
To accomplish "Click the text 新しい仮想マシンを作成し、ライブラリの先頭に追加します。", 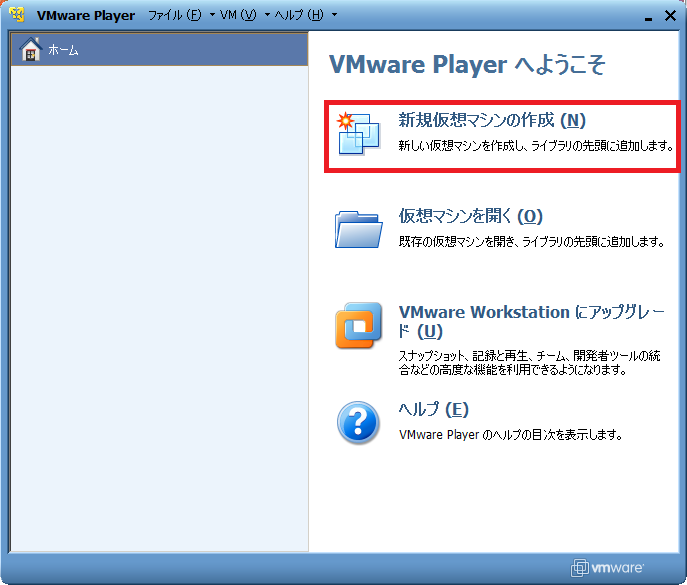I will 536,145.
